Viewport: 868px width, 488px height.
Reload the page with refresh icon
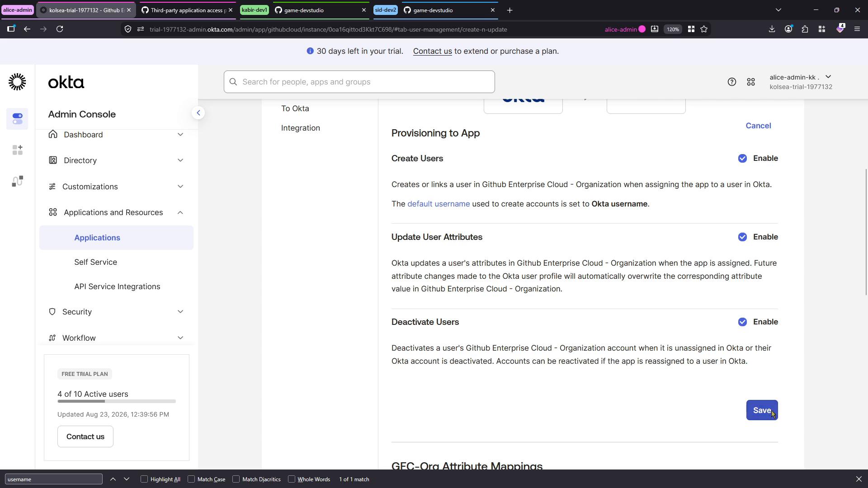[60, 29]
